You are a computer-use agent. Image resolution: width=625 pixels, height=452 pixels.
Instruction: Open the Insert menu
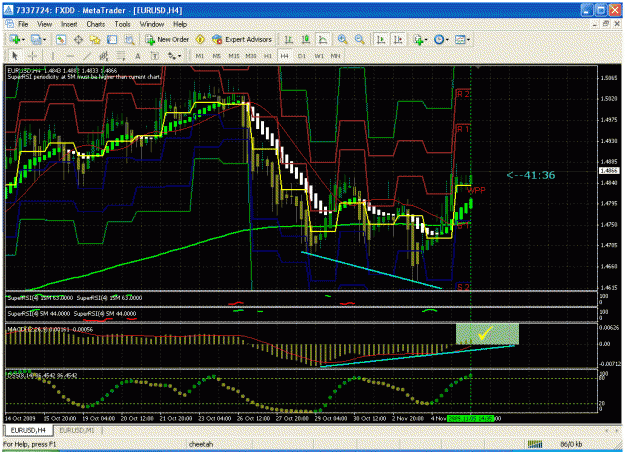tap(69, 24)
